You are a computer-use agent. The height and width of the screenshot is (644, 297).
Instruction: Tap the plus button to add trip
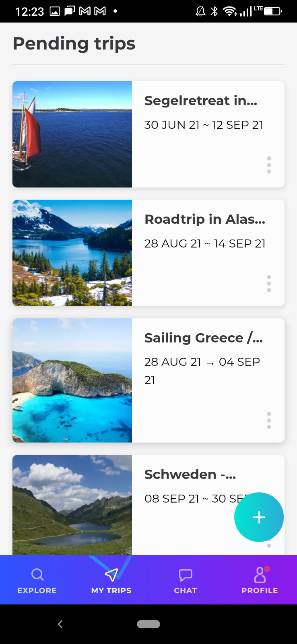click(x=259, y=517)
